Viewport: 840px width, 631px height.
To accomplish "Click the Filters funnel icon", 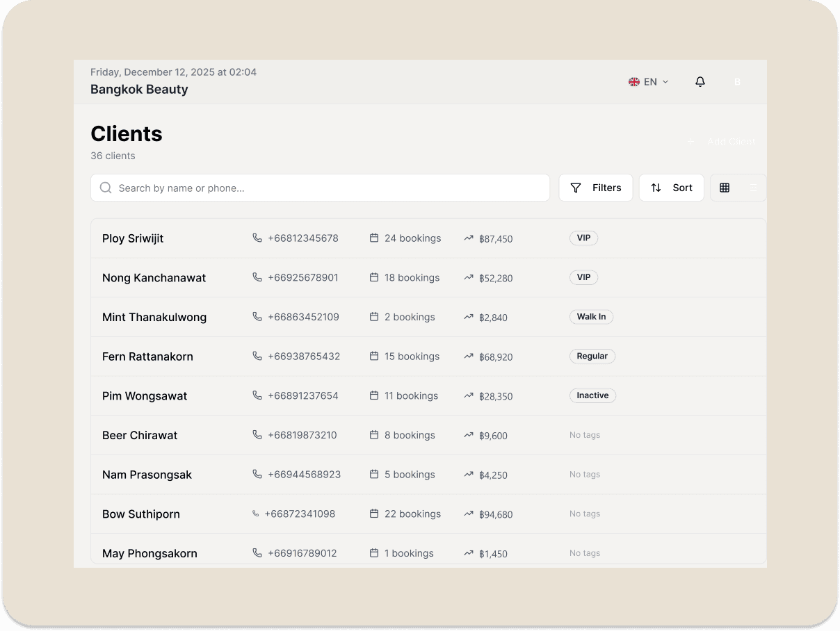I will click(x=576, y=188).
